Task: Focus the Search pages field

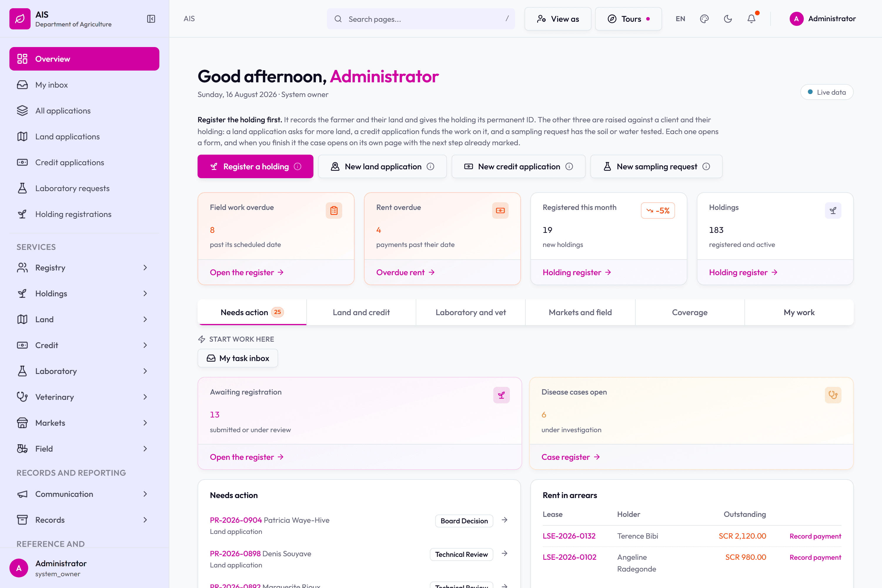Action: coord(421,19)
